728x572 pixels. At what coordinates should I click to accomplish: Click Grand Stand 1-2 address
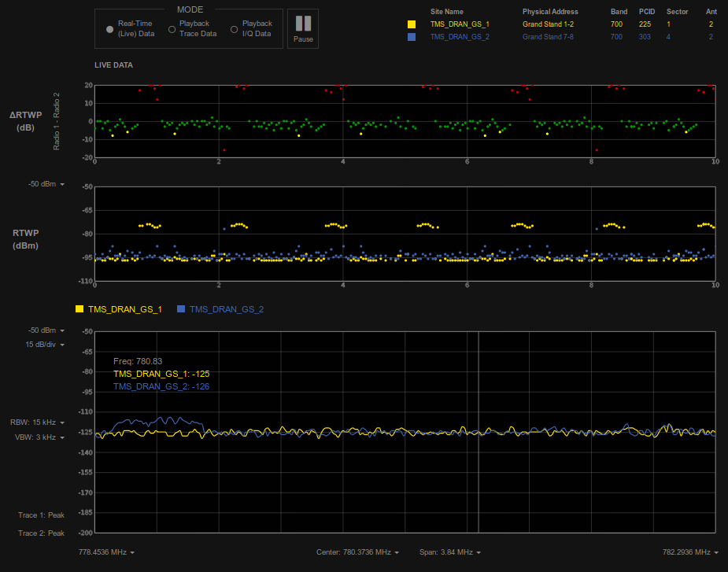[x=548, y=24]
